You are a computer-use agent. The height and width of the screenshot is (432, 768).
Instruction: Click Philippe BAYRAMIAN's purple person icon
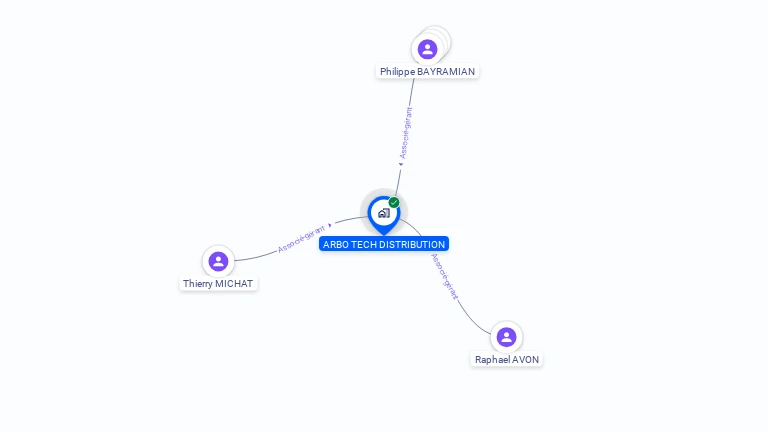point(427,49)
